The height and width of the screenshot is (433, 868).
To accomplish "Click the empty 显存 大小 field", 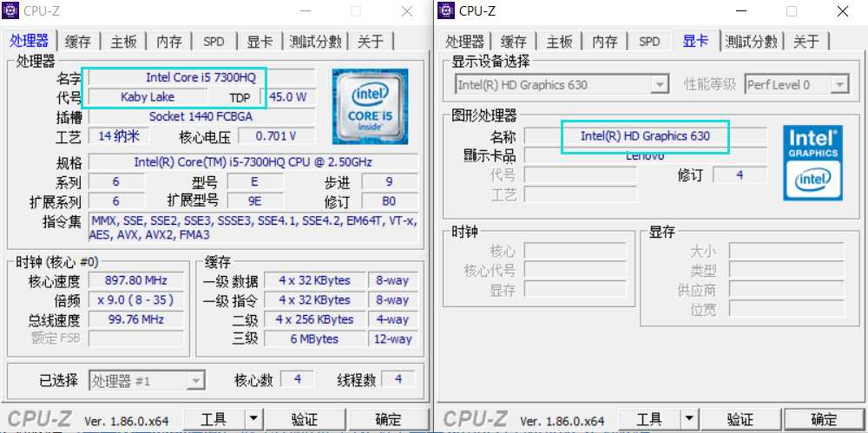I will [x=786, y=251].
